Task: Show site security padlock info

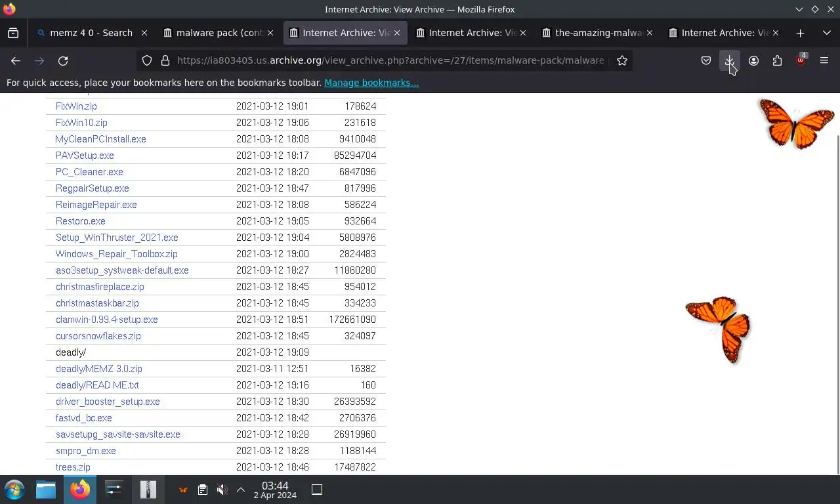Action: point(165,60)
